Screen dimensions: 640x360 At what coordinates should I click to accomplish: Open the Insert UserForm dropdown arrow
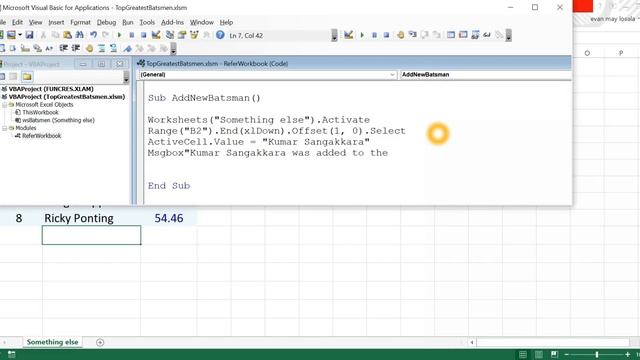[19, 35]
